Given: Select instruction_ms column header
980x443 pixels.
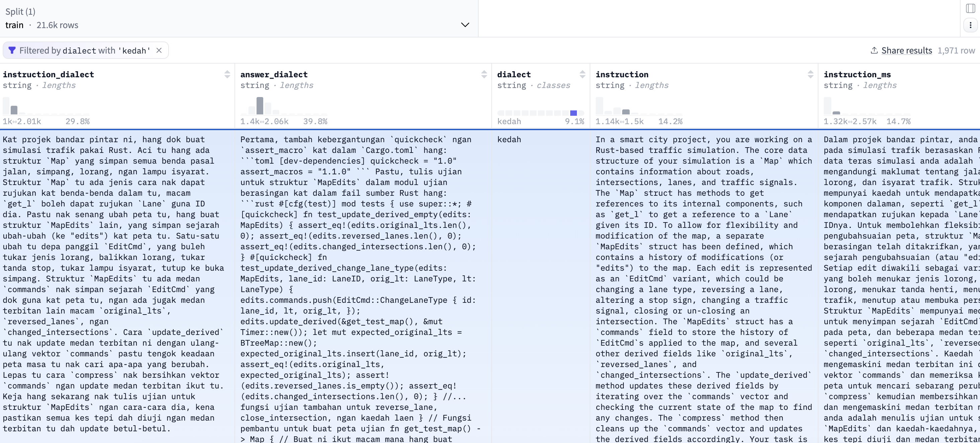Looking at the screenshot, I should click(857, 74).
